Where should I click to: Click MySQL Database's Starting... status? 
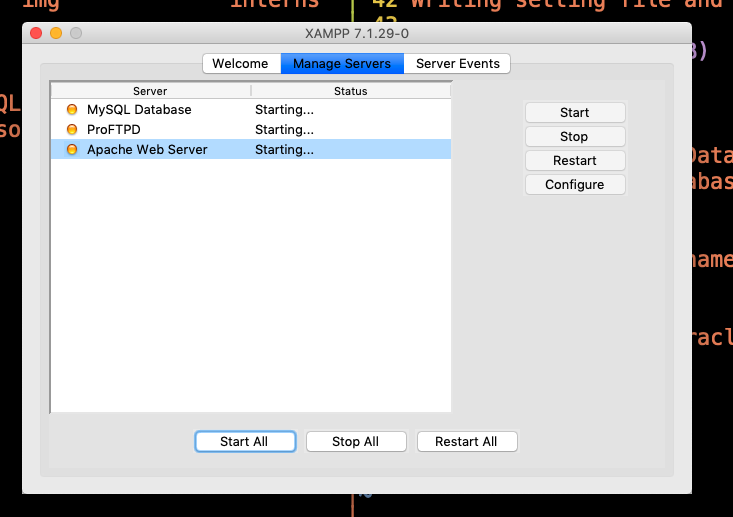point(284,110)
